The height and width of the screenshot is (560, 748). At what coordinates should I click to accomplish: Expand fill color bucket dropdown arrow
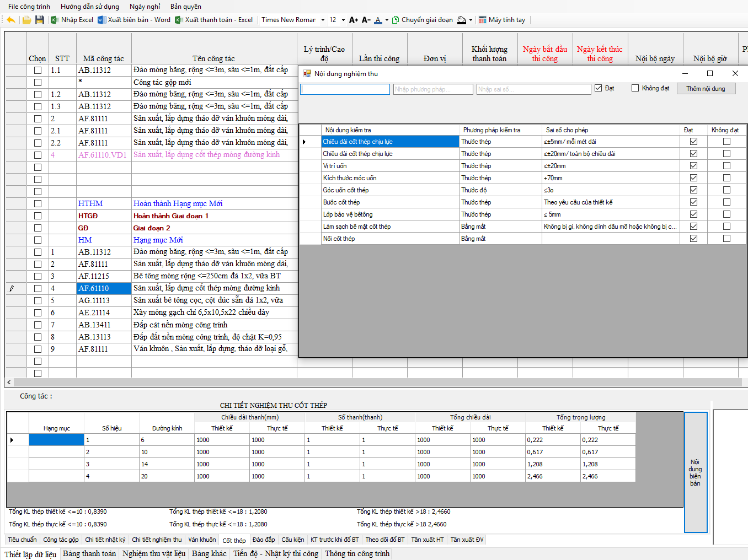click(x=471, y=20)
